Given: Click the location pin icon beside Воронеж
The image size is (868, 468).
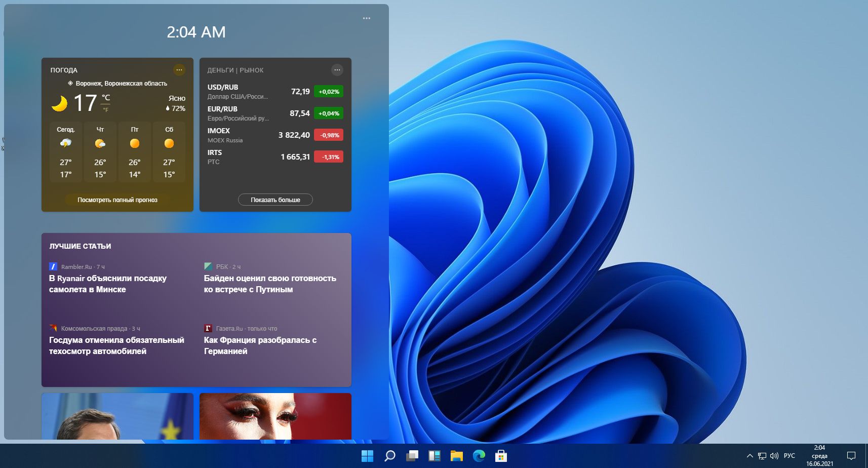Looking at the screenshot, I should click(70, 83).
